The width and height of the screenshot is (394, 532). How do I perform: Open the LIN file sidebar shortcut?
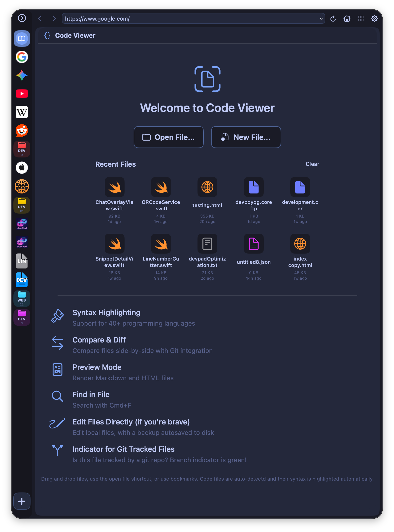(x=22, y=261)
